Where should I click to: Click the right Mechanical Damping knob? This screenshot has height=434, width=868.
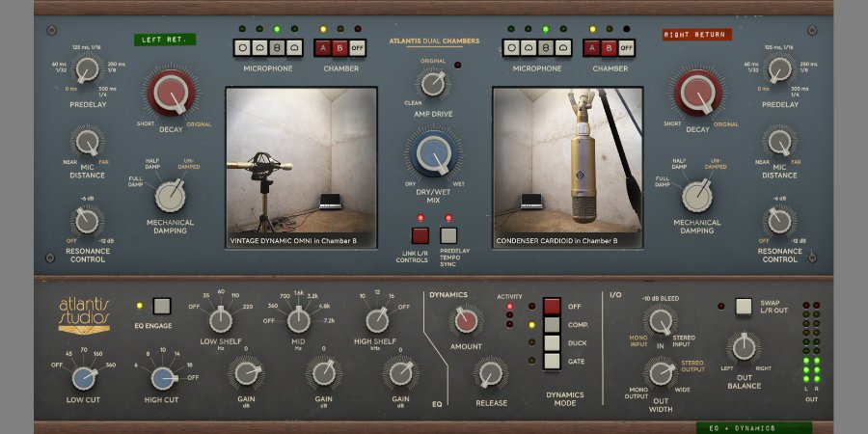click(697, 197)
